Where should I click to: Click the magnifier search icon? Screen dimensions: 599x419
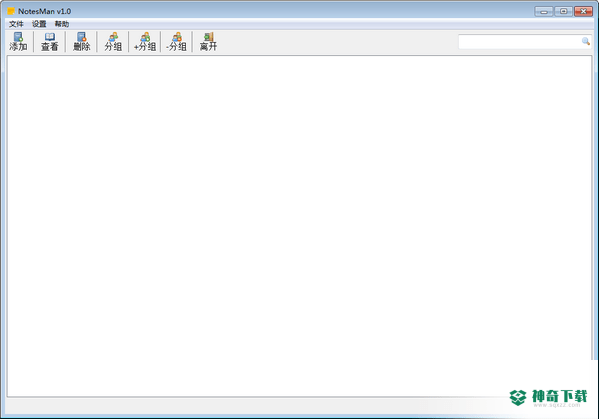[586, 41]
